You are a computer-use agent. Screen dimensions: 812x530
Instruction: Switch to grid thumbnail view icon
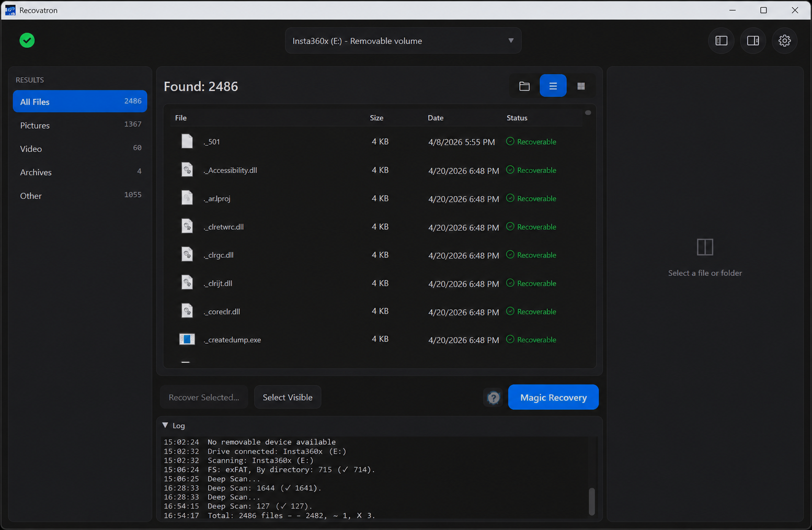click(581, 86)
